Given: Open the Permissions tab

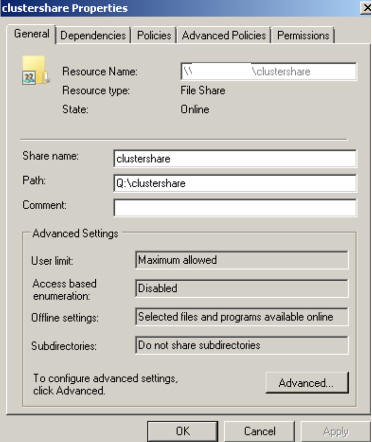Looking at the screenshot, I should point(303,35).
